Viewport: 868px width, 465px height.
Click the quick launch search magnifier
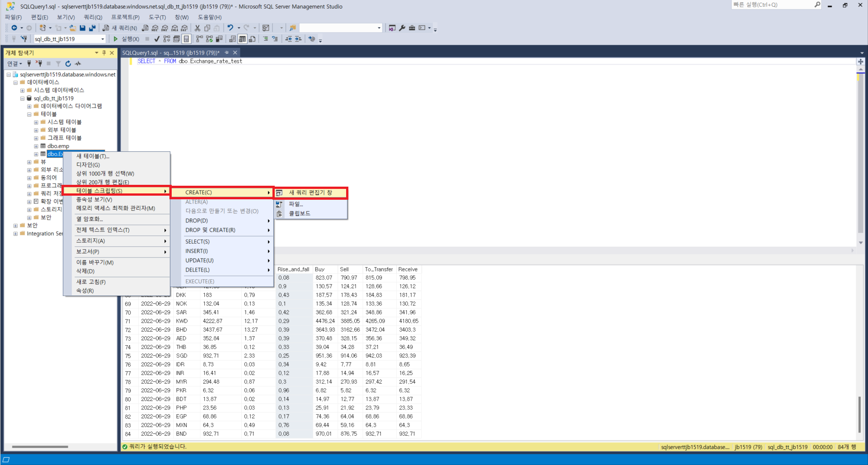tap(817, 5)
